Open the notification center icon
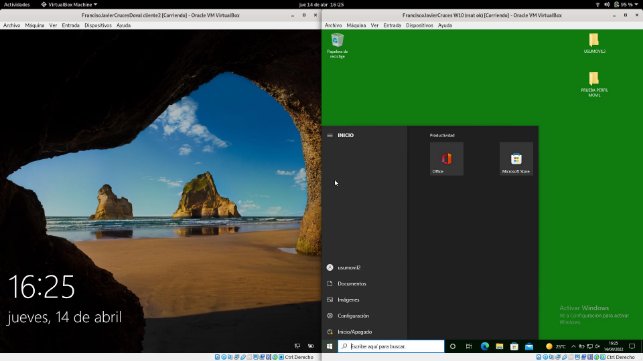Viewport: 643px width, 361px height. (632, 346)
